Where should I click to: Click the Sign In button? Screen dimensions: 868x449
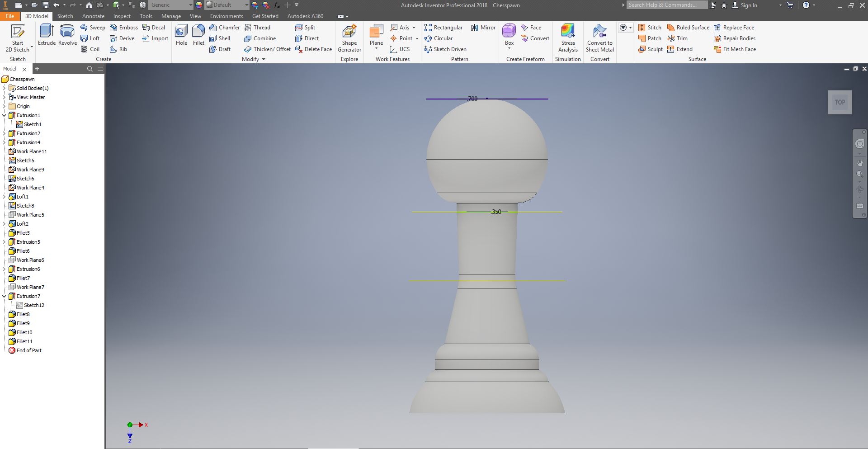click(x=745, y=5)
